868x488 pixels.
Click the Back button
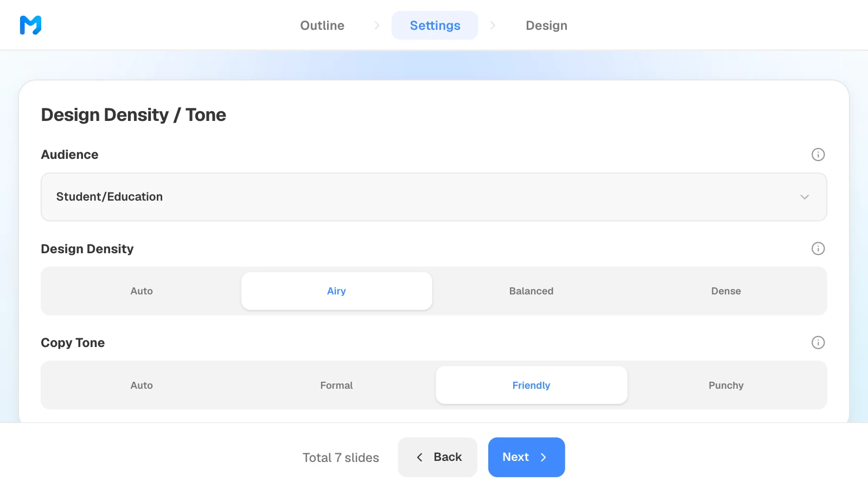(438, 457)
